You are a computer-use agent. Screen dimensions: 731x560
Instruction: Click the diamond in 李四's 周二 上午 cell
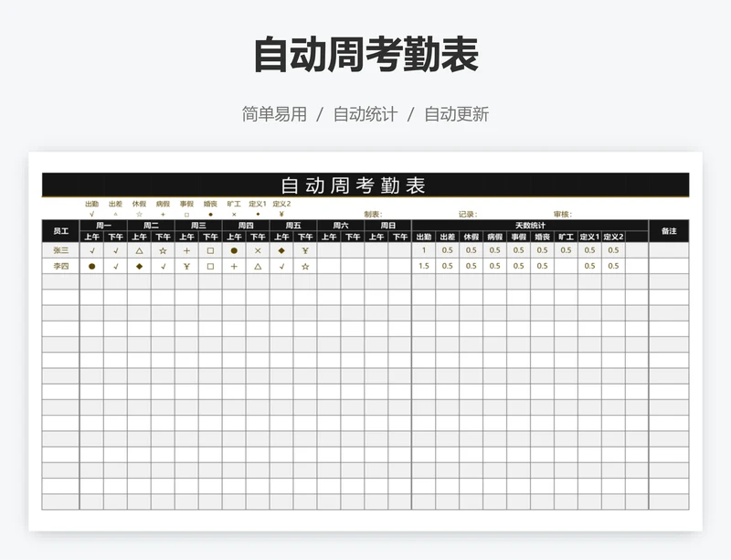(139, 266)
